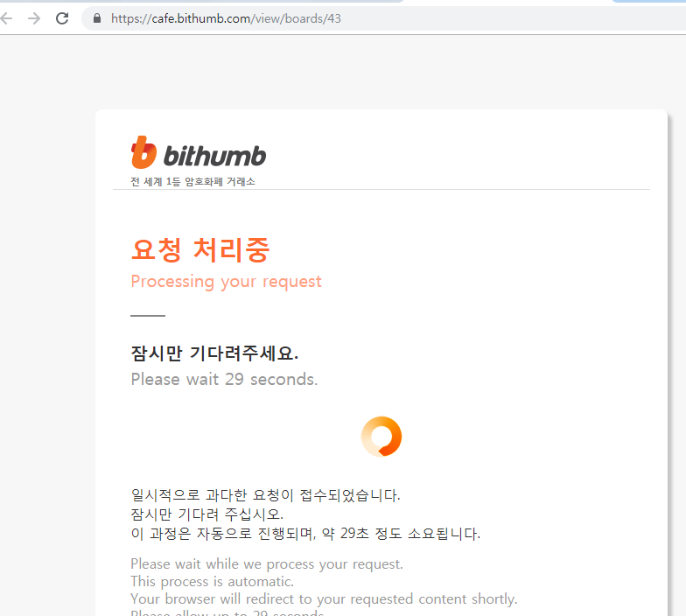Image resolution: width=686 pixels, height=616 pixels.
Task: Click the short gray divider under the subtitle
Action: point(148,315)
